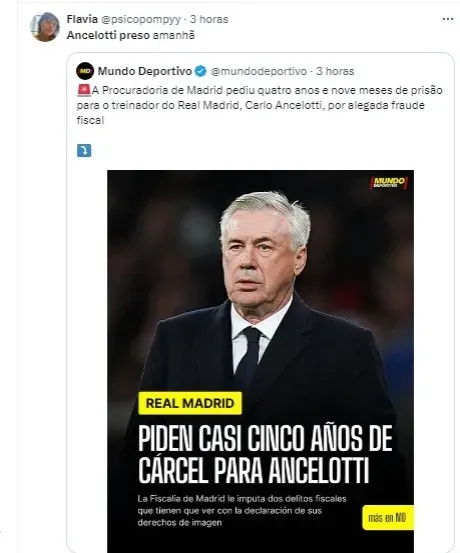Click the yellow REAL MADRID tag
Viewport: 460px width, 553px height.
[190, 403]
